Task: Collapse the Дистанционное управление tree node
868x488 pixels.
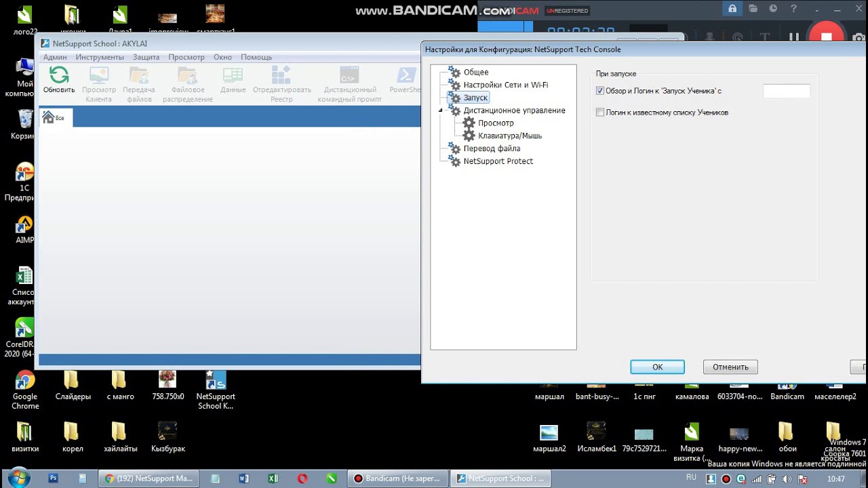Action: point(441,110)
